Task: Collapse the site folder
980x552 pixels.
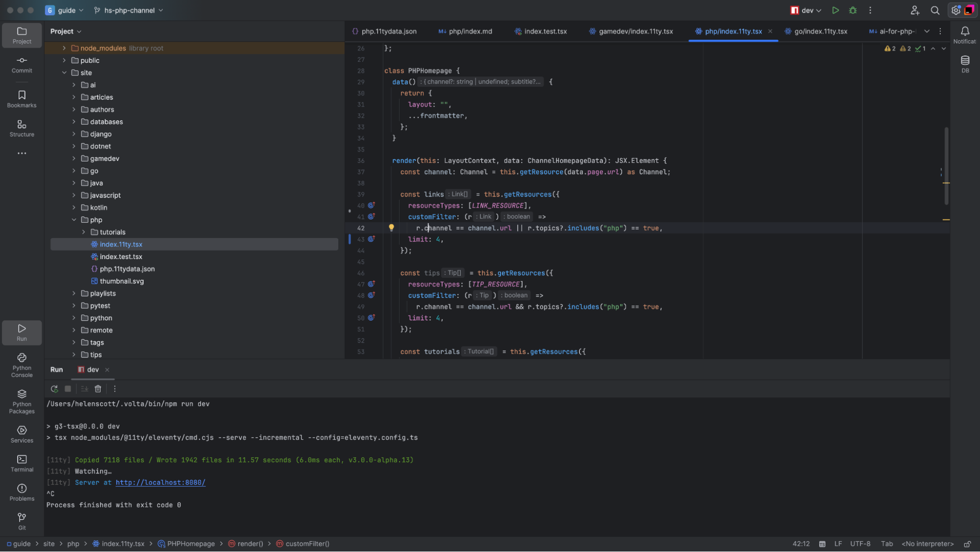Action: click(64, 73)
